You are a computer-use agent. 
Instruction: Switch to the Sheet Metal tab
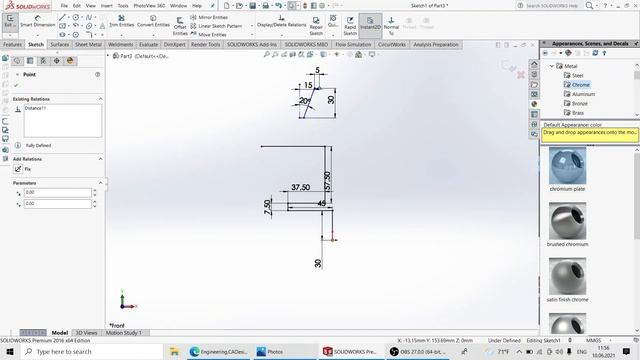point(88,44)
